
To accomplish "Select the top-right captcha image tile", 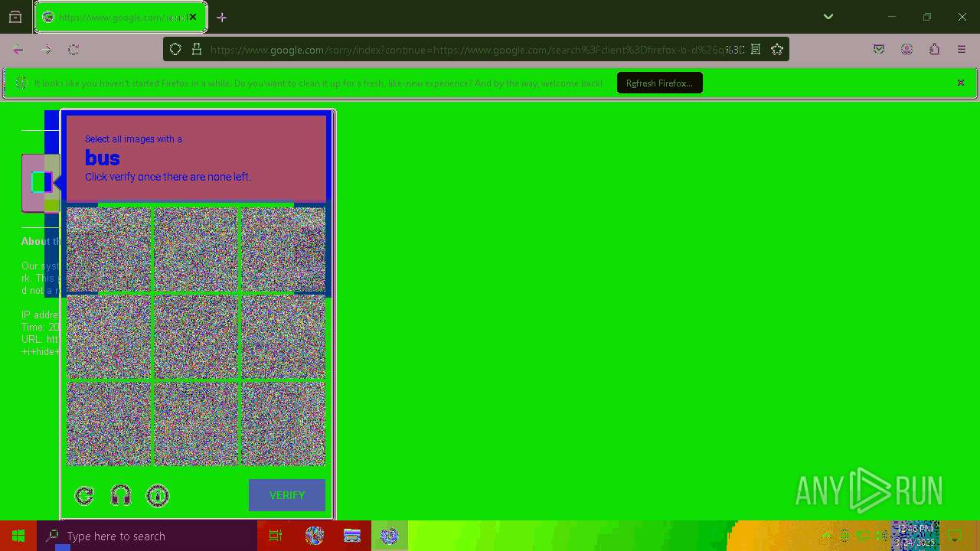I will 283,249.
